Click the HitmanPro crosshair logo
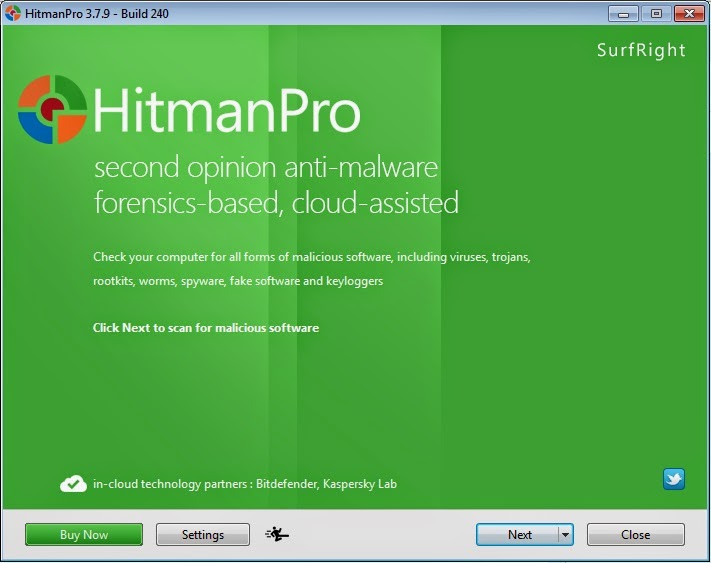 tap(52, 109)
